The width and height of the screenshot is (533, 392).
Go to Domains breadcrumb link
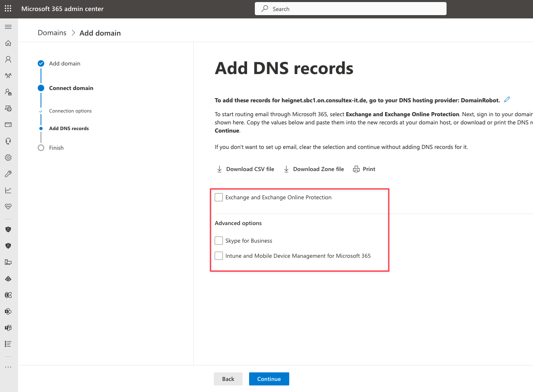point(52,33)
